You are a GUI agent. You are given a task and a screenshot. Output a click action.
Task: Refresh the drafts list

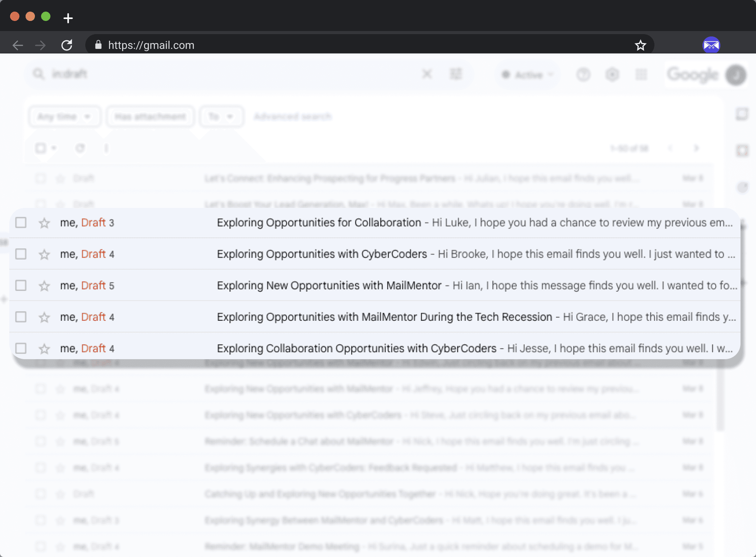click(x=80, y=148)
